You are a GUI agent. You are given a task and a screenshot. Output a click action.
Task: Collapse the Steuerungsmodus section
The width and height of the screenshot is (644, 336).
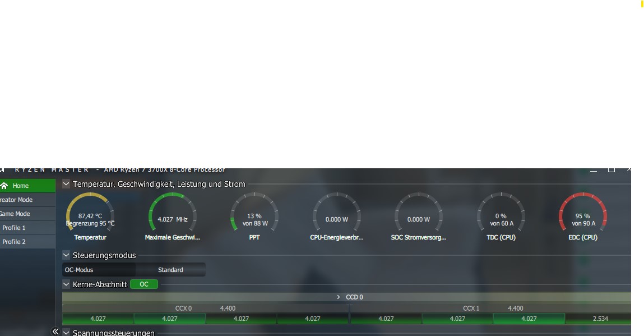[66, 255]
